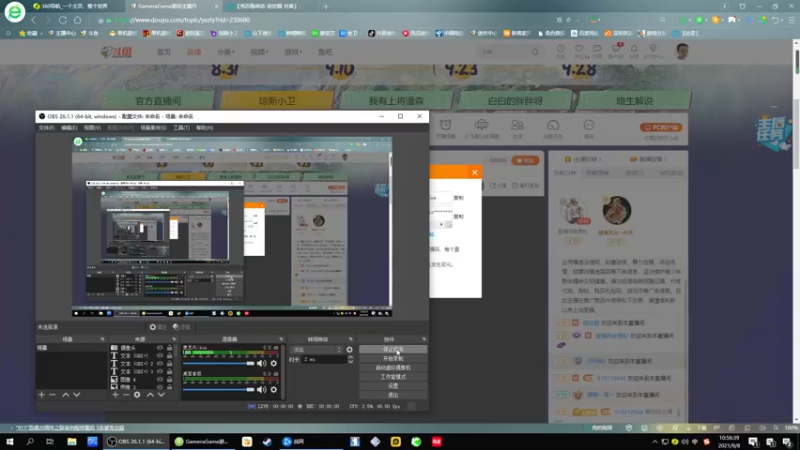This screenshot has height=450, width=800.
Task: Open source properties gear in Sources panel footer
Action: tap(137, 394)
